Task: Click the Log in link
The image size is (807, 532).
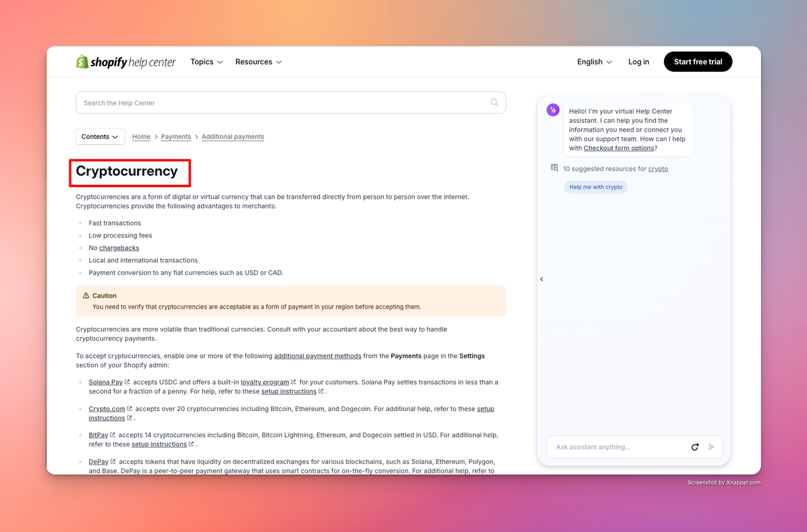Action: 639,62
